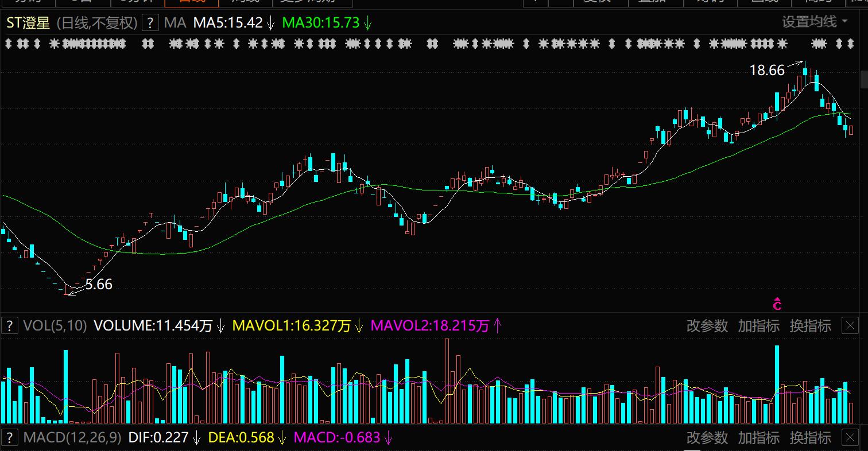Click the vertical scrollbar thumb at right edge

pos(863,79)
